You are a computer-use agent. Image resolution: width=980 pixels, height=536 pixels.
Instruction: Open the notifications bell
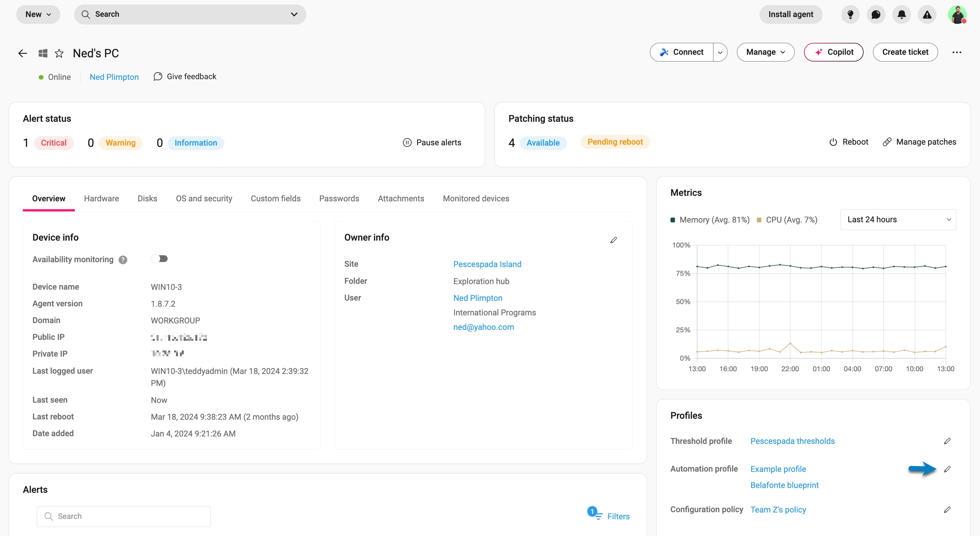pos(901,14)
